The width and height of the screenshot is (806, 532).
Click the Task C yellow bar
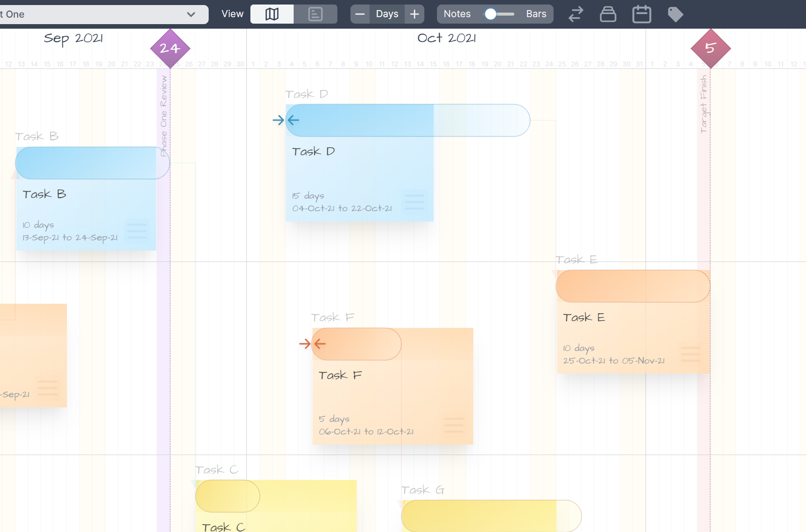click(x=228, y=496)
